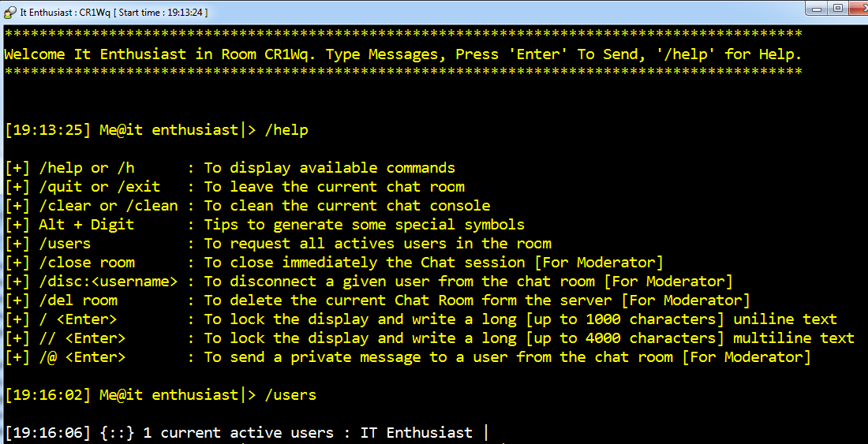This screenshot has height=444, width=868.
Task: Click the '/del room' command row
Action: point(377,300)
